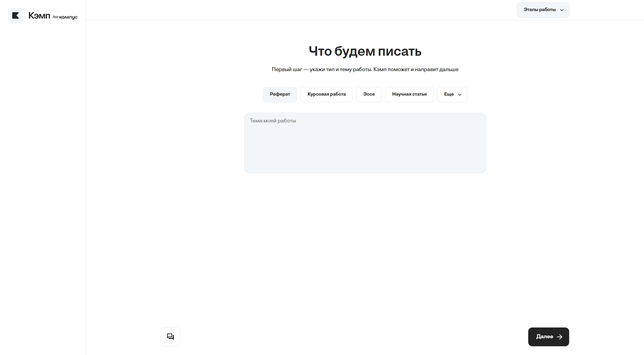Choose the Курсовая работа option
The height and width of the screenshot is (355, 644).
click(x=326, y=94)
